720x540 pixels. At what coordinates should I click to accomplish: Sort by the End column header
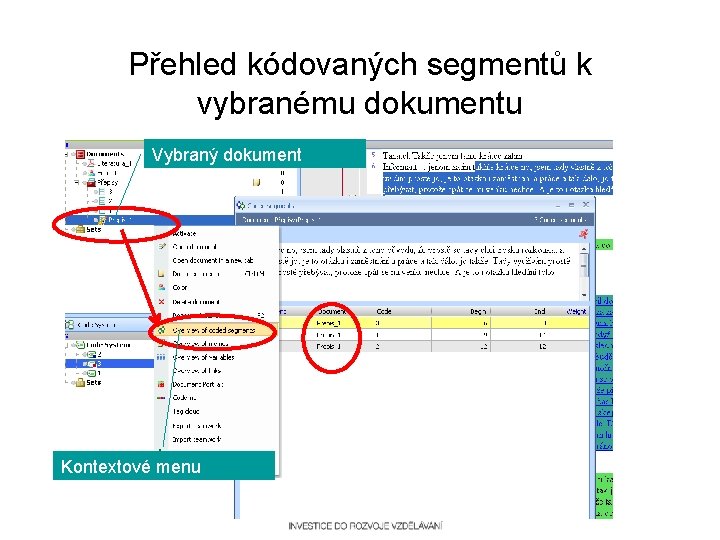pyautogui.click(x=539, y=311)
